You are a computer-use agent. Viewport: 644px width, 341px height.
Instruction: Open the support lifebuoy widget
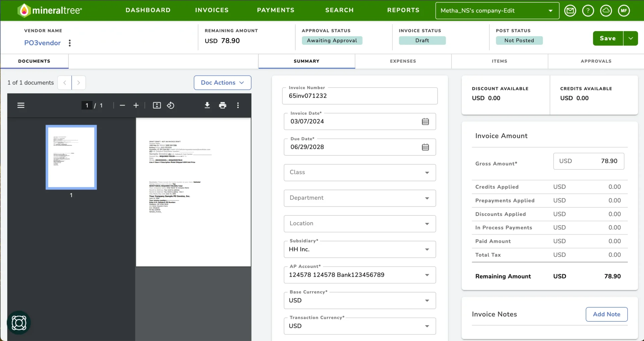[19, 323]
